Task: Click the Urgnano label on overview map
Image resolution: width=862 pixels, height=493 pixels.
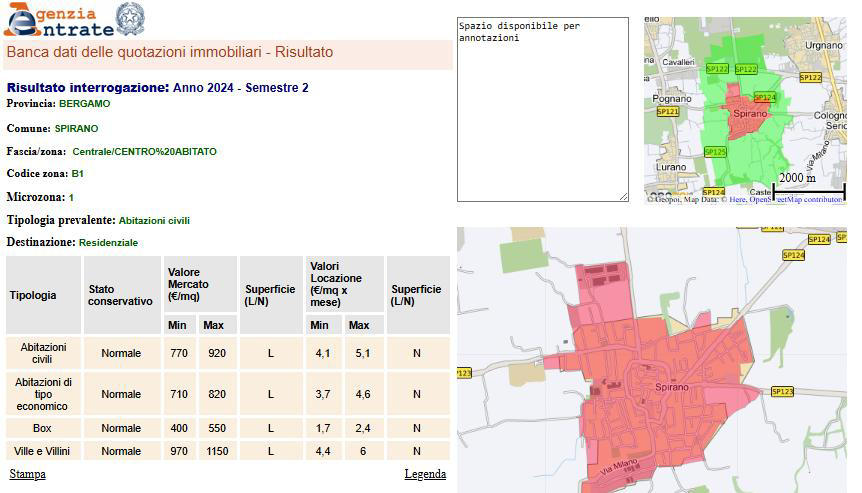Action: (x=796, y=45)
